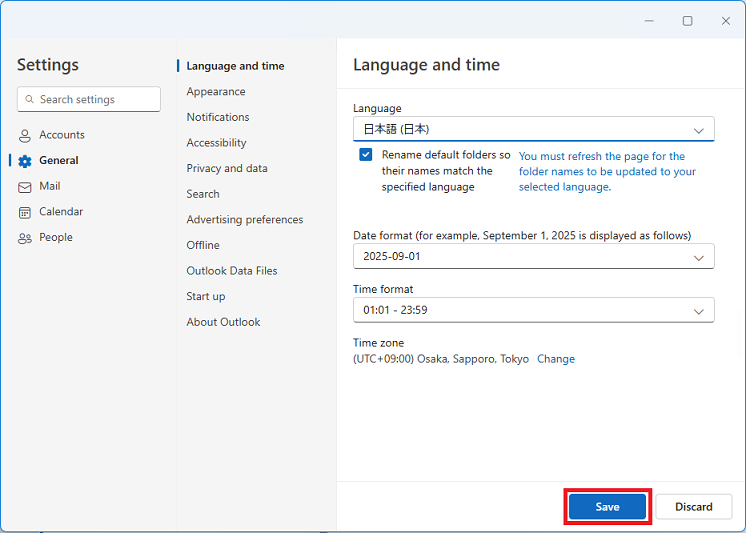Viewport: 746px width, 533px height.
Task: Click the Mail envelope icon
Action: coord(25,187)
